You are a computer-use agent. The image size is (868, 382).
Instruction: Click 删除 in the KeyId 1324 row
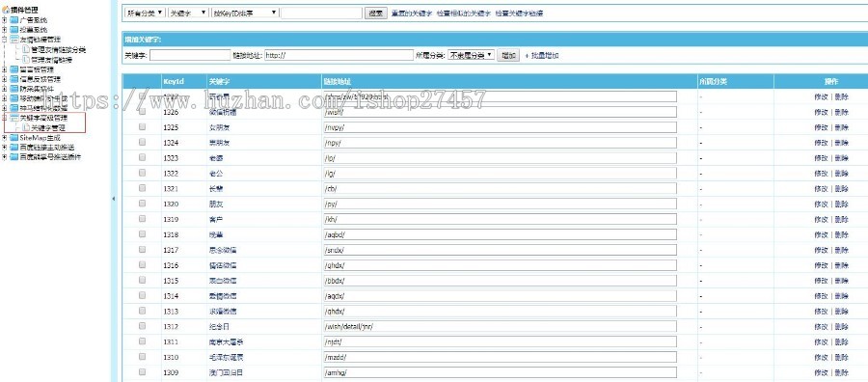pos(841,143)
